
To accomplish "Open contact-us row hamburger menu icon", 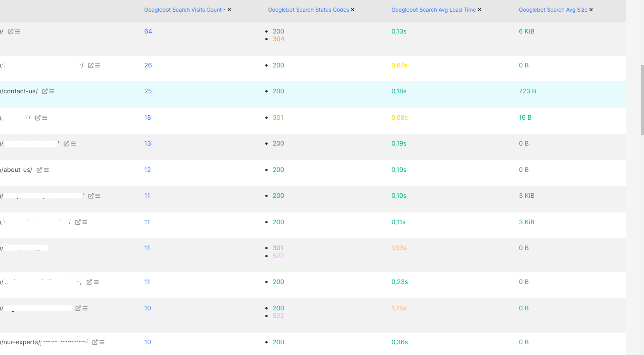I will coord(51,92).
